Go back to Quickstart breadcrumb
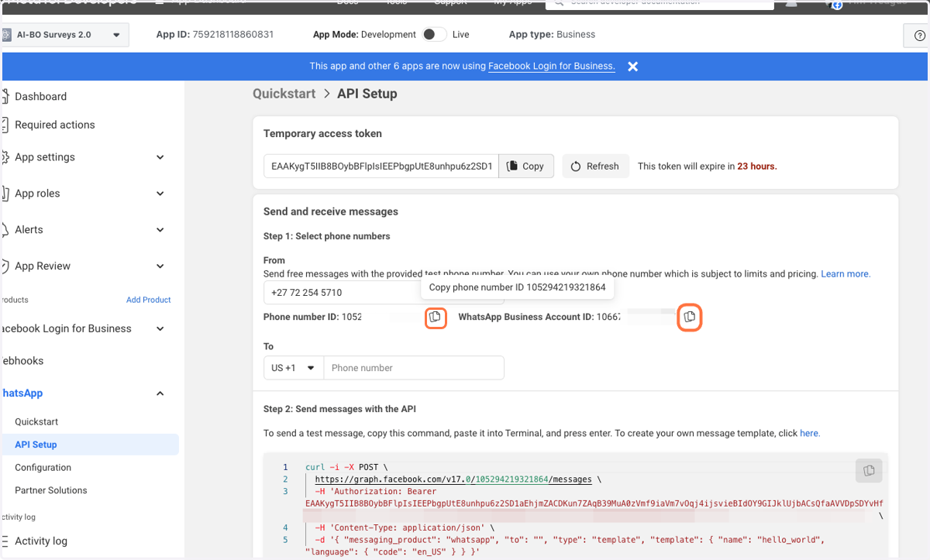Screen dimensions: 930x560 284,94
